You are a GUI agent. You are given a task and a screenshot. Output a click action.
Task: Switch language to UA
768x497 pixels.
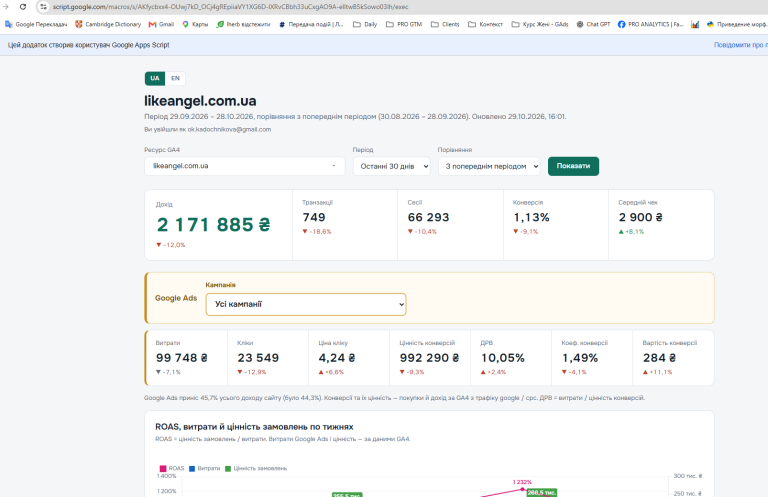pyautogui.click(x=155, y=78)
